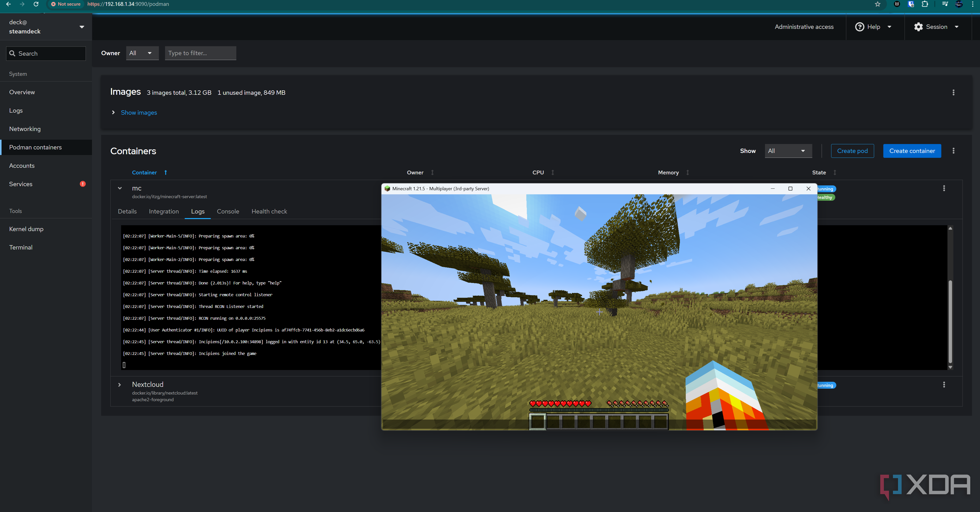Click the Create pod button
Screen dimensions: 980x512
(852, 151)
